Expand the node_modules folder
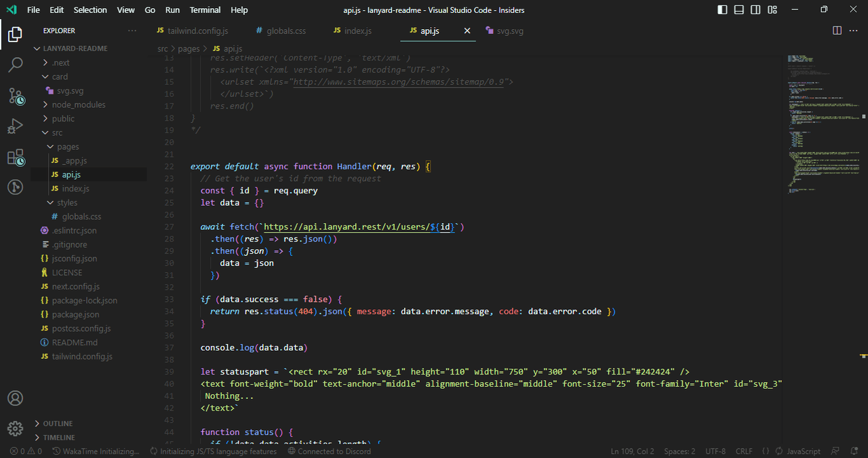 coord(79,104)
